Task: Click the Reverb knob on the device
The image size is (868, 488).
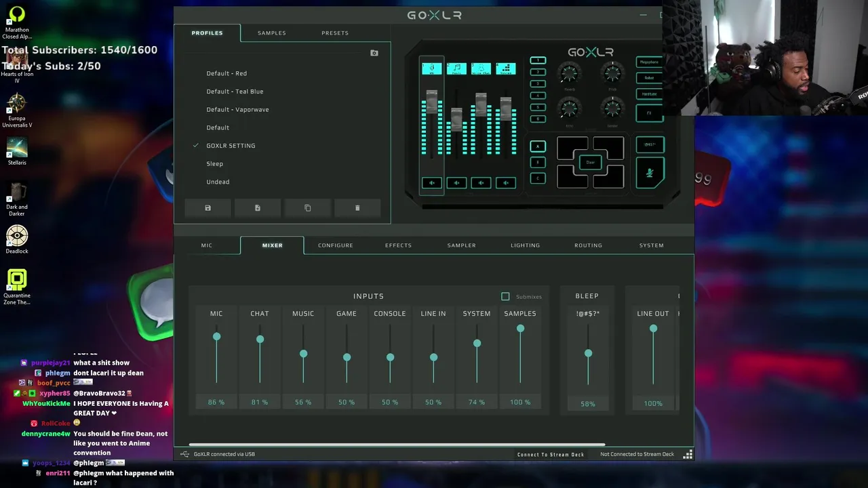Action: [570, 73]
